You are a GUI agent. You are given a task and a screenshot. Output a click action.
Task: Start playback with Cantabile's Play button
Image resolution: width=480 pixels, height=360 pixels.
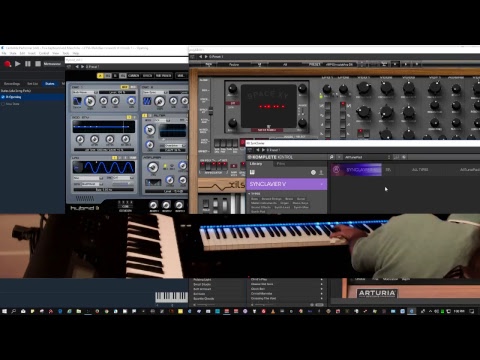pos(18,63)
